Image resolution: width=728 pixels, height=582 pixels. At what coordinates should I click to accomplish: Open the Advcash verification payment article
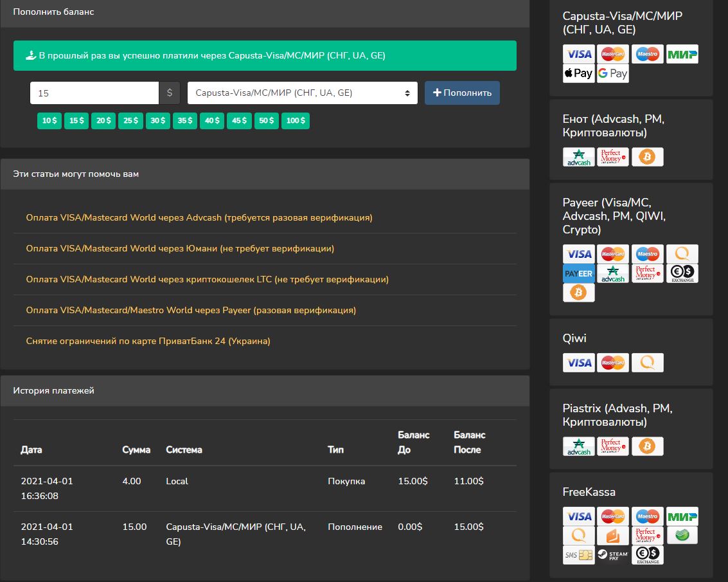point(199,217)
